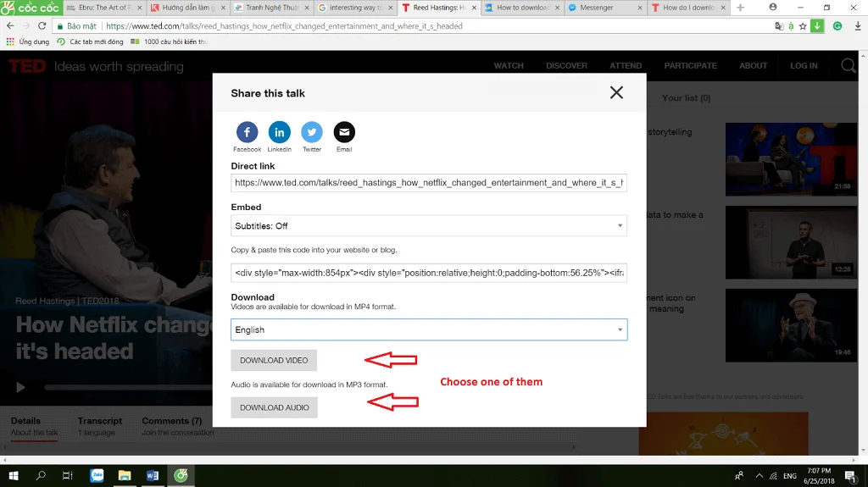
Task: Click the green download arrow extension icon
Action: coord(817,26)
